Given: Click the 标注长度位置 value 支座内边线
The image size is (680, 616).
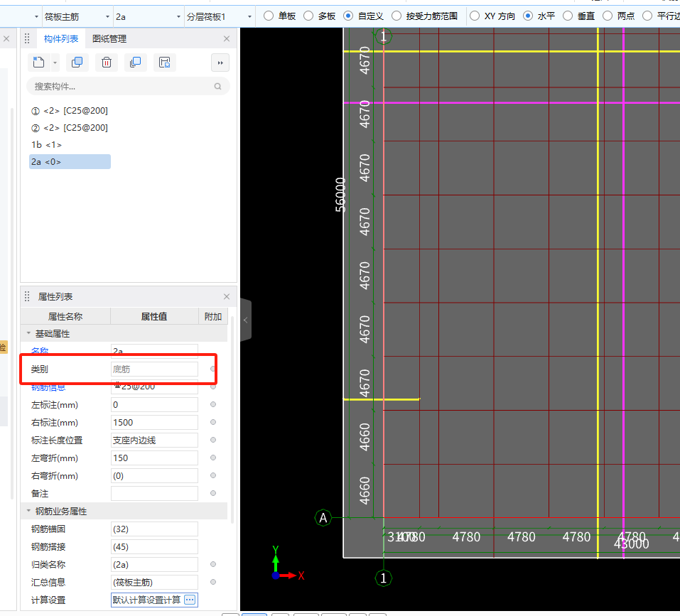Looking at the screenshot, I should [x=154, y=441].
